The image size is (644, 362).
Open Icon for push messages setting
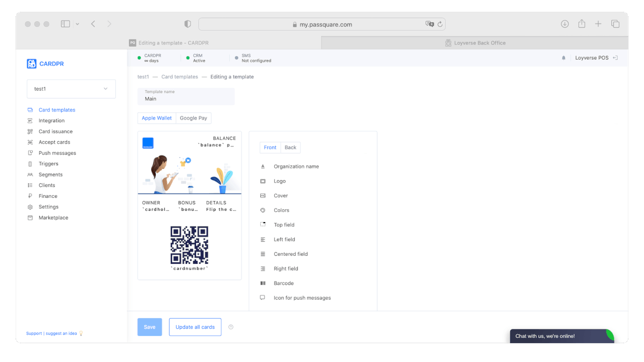point(302,298)
